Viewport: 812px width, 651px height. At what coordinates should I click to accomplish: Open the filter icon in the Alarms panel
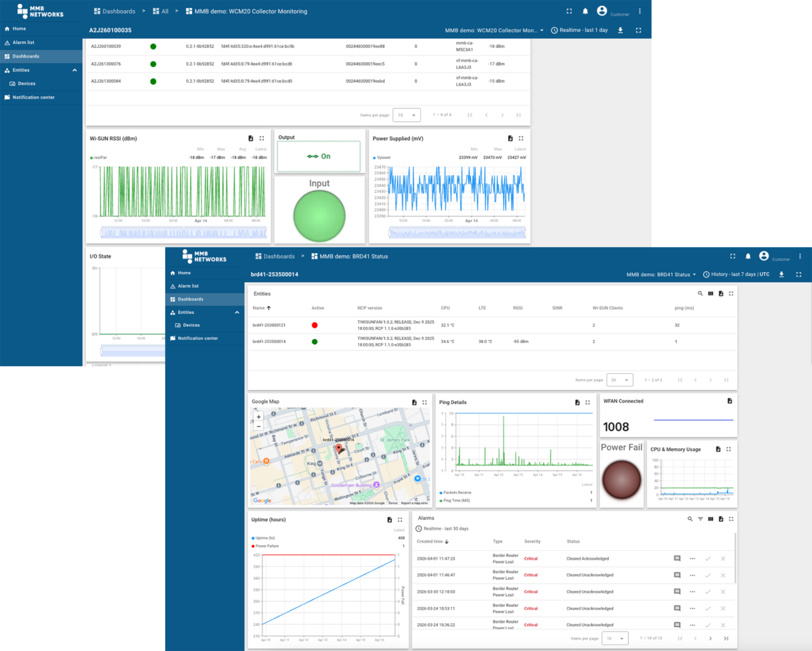[700, 519]
